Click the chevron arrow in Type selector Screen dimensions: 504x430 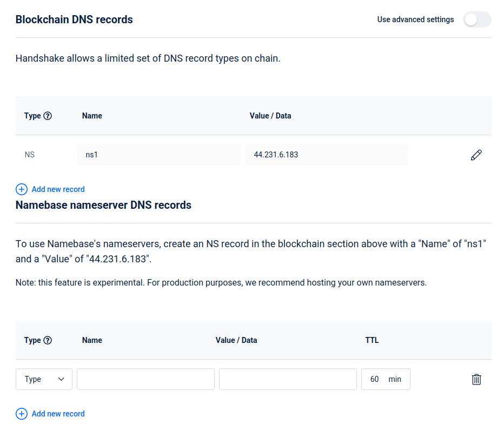click(61, 379)
